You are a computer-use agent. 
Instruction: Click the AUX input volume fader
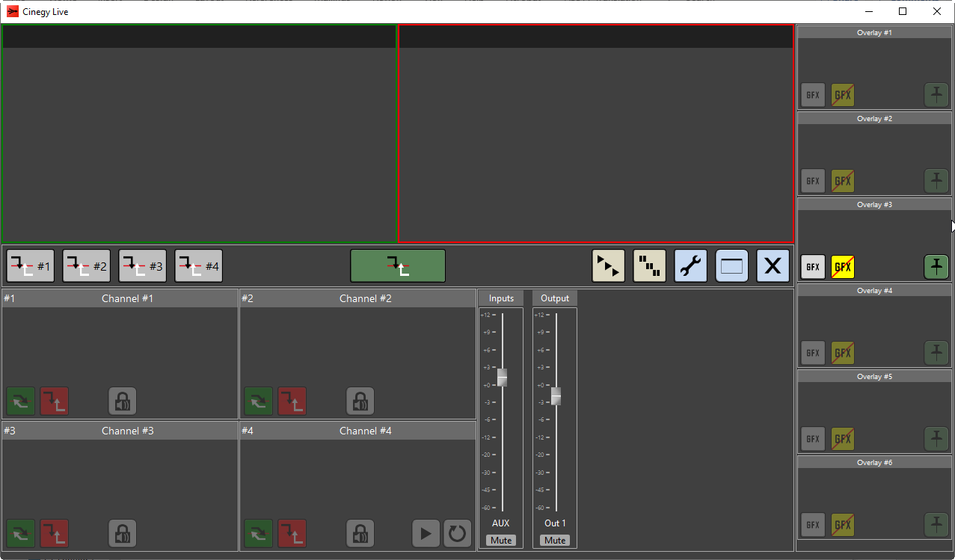click(503, 378)
